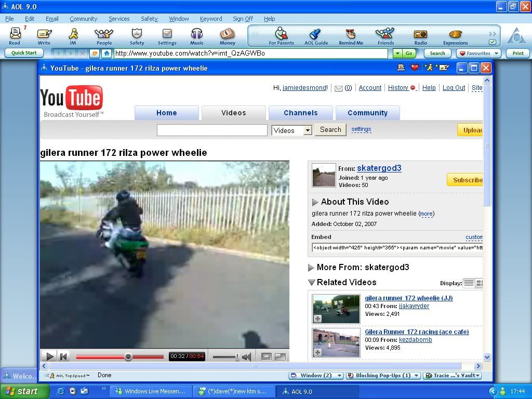Click the YouTube inbox envelope icon

tap(338, 88)
